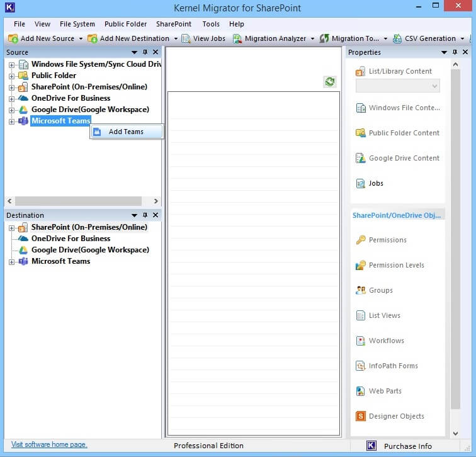Click the InfoPath Forms icon
The image size is (476, 457).
(361, 366)
